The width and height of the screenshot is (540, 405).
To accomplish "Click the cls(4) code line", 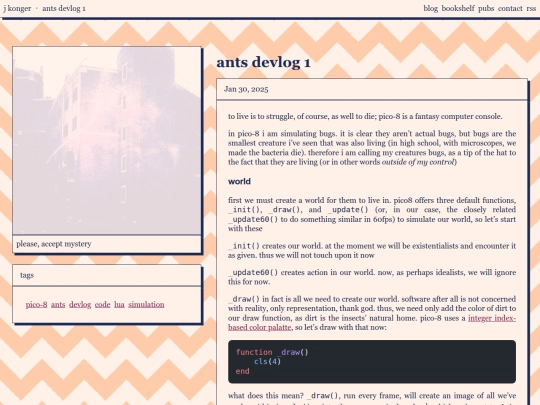I will pyautogui.click(x=268, y=362).
